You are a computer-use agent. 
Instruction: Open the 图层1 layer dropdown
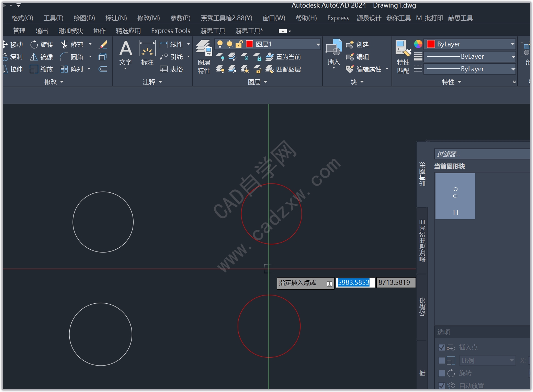click(x=268, y=44)
